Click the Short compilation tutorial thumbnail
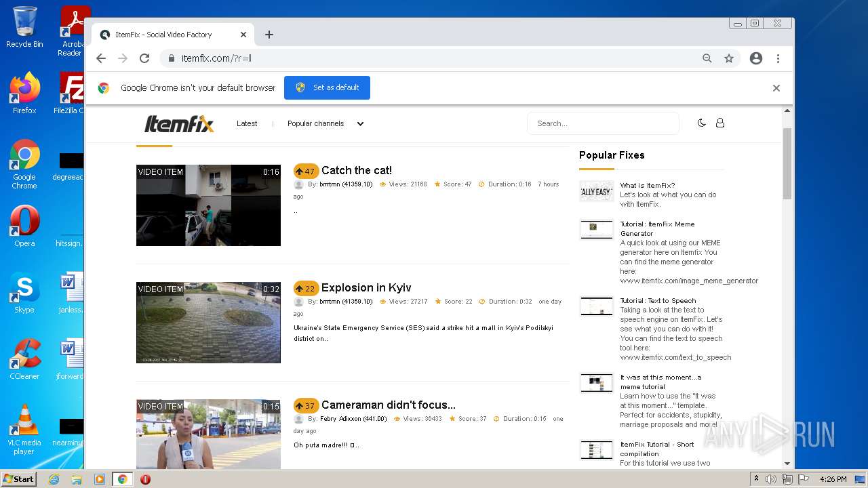868x488 pixels. [597, 450]
